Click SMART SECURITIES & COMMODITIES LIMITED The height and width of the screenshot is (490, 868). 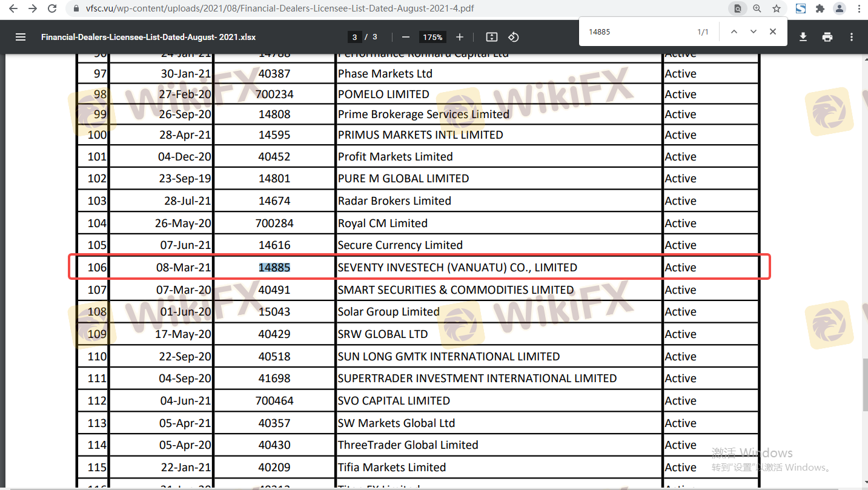tap(456, 290)
